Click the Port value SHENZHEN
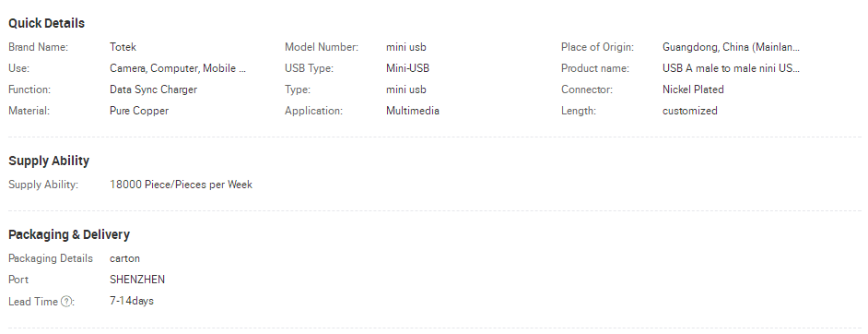The image size is (868, 334). click(137, 280)
